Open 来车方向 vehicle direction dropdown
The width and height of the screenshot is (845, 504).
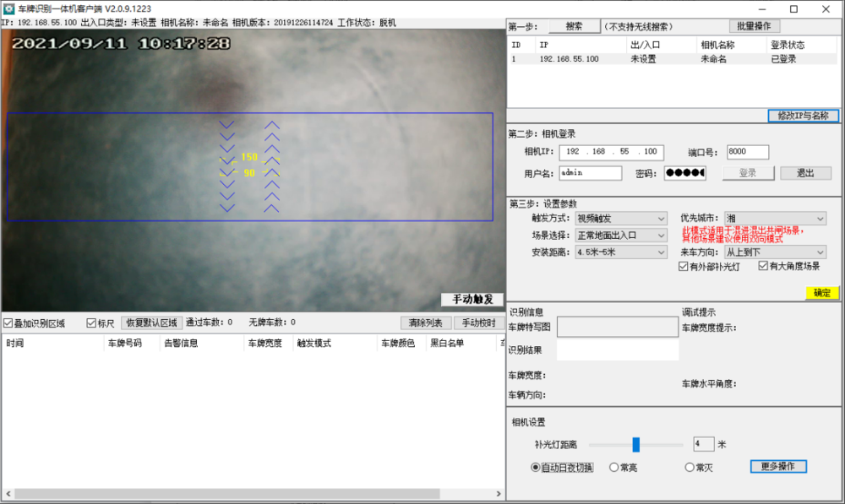[x=775, y=252]
